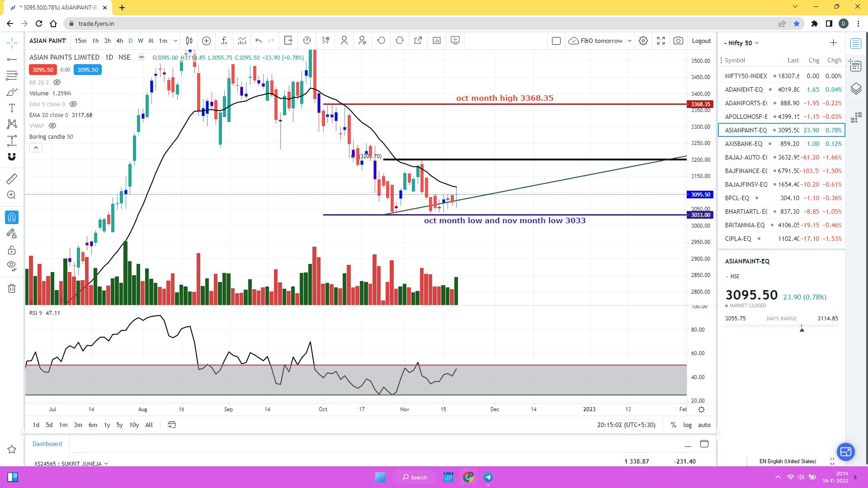
Task: Add symbol to watchlist plus icon
Action: point(833,42)
